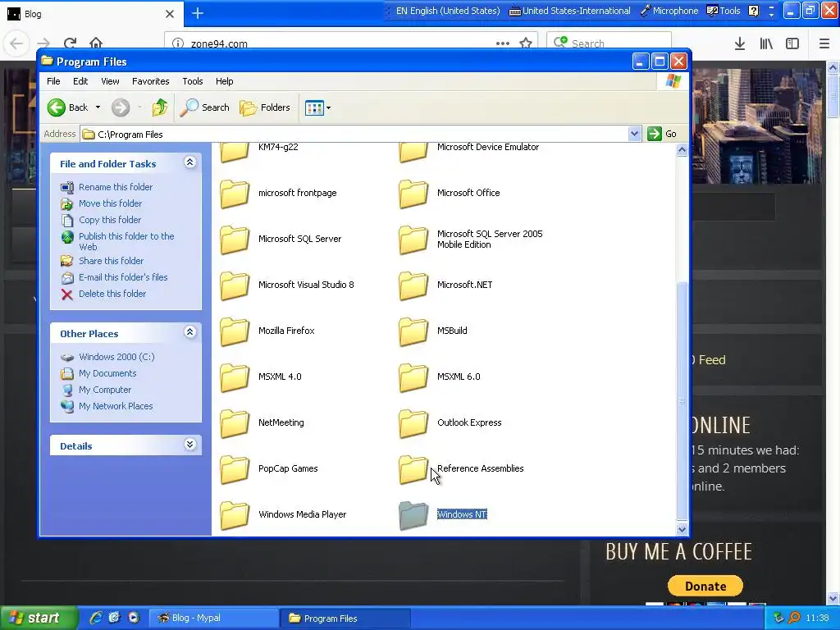840x630 pixels.
Task: Open the File menu
Action: (x=53, y=81)
